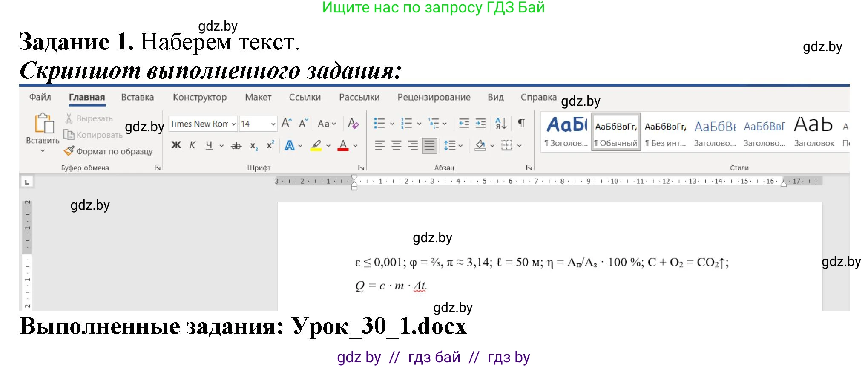Select the Обычный style thumbnail
The height and width of the screenshot is (367, 868).
[x=615, y=132]
